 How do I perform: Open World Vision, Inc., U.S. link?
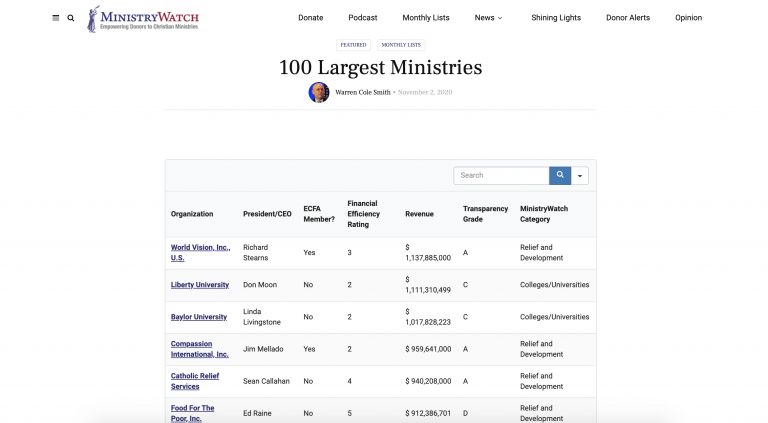[200, 253]
